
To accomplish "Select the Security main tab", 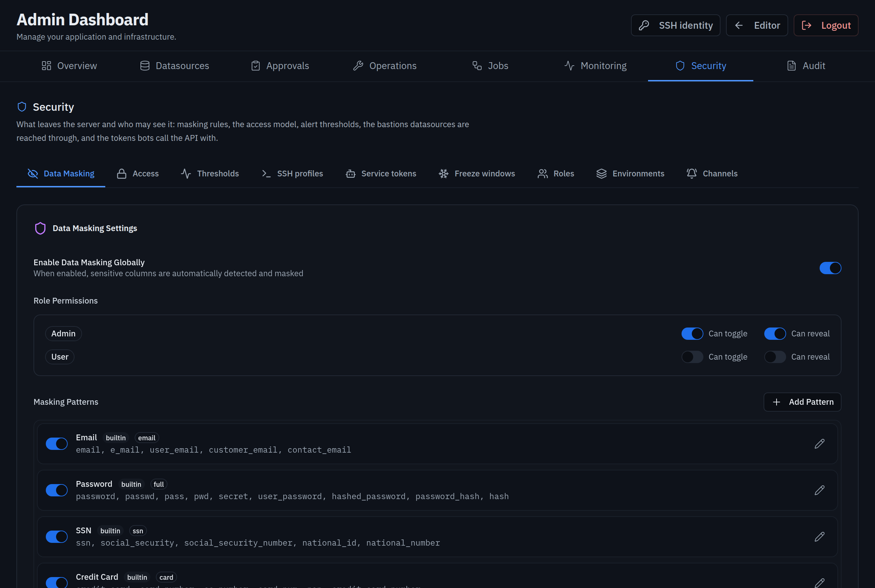I will coord(700,66).
